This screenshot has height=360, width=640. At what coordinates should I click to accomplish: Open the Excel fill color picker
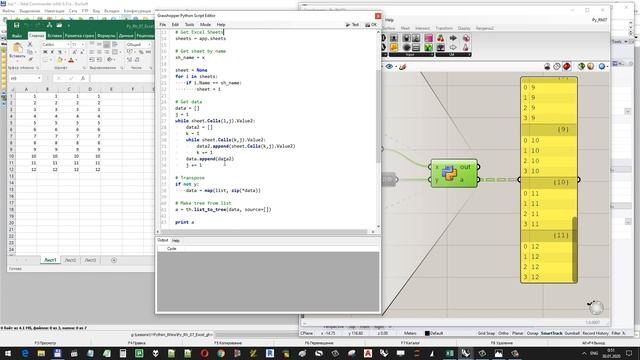coord(60,60)
